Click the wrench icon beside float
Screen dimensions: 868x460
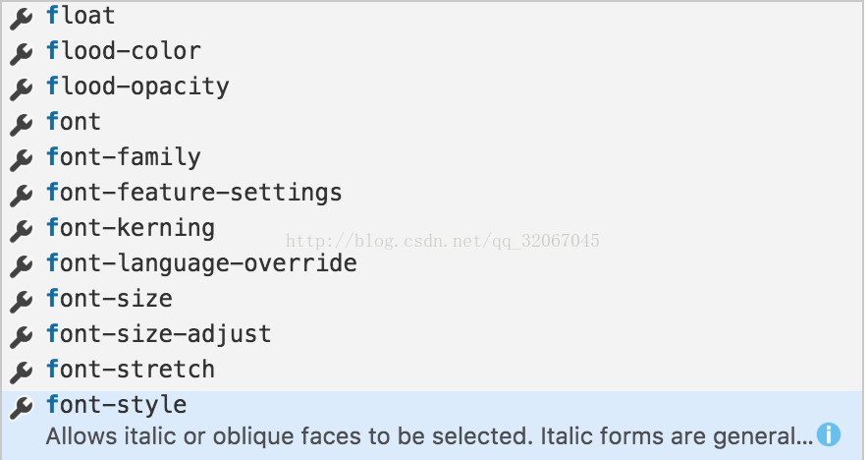[x=21, y=19]
